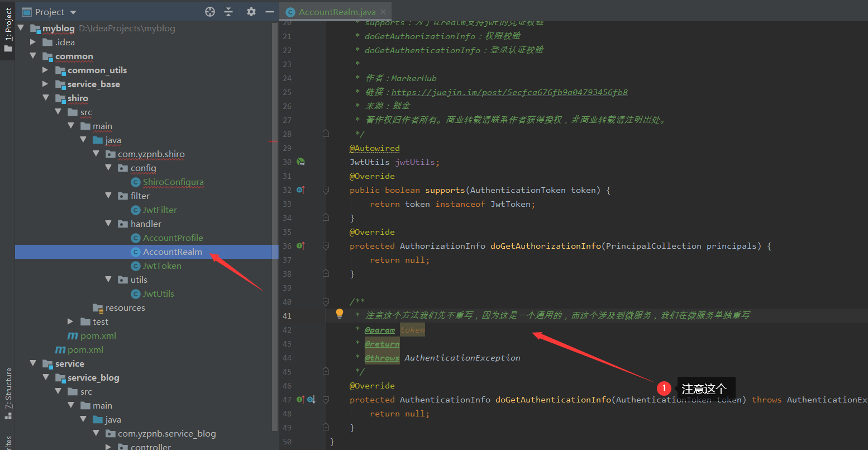Click Collapse All in the Project toolbar
868x450 pixels.
pos(230,11)
